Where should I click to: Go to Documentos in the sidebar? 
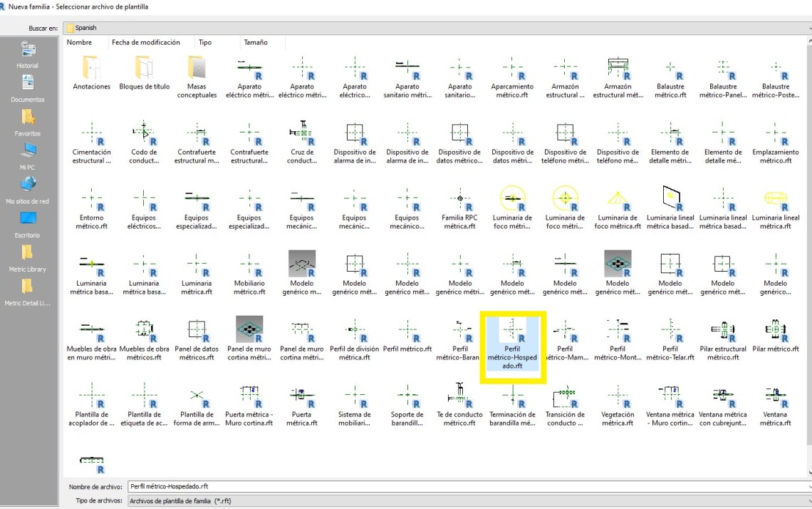tap(28, 88)
